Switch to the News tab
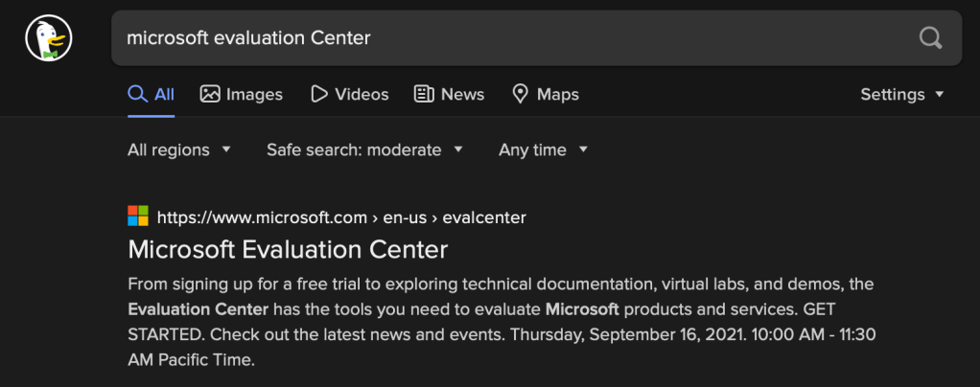This screenshot has height=387, width=980. (x=461, y=94)
